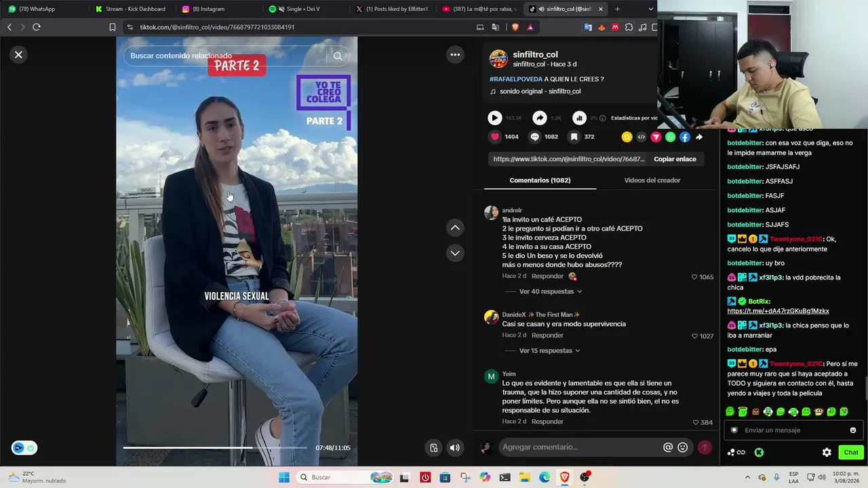Open the t.me link posted by BotRix
The width and height of the screenshot is (868, 488).
778,311
